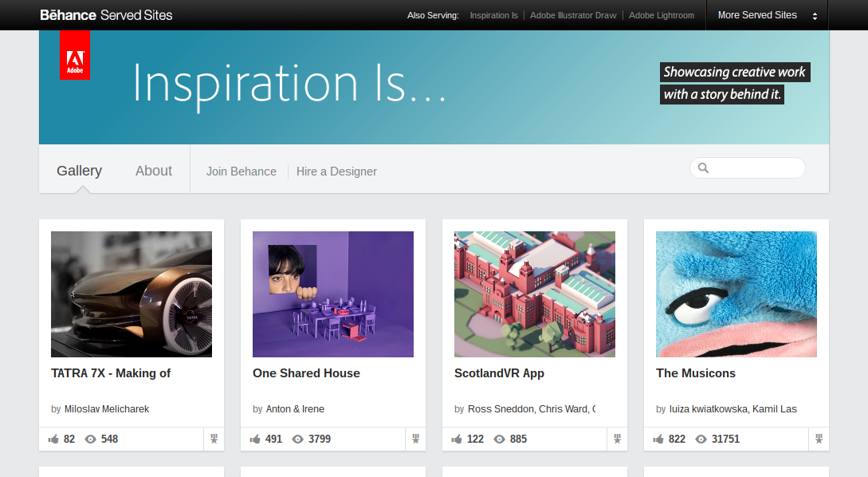This screenshot has width=868, height=477.
Task: Open project title TATRA 7X - Making of
Action: click(x=111, y=373)
